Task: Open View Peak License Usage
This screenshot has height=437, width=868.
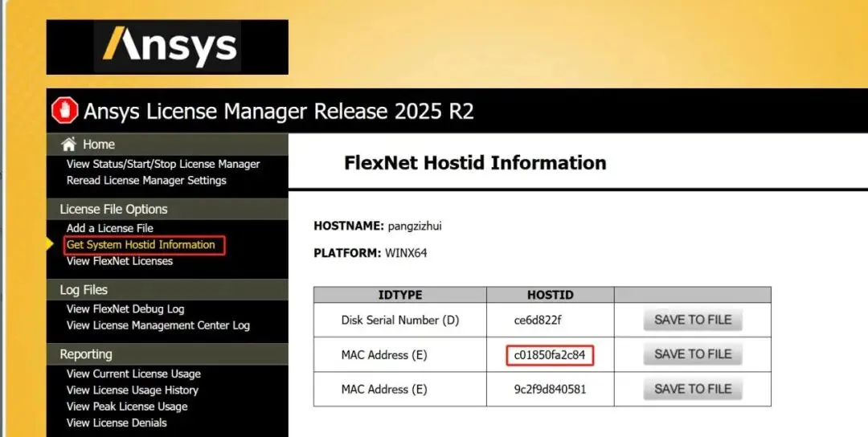Action: click(127, 406)
